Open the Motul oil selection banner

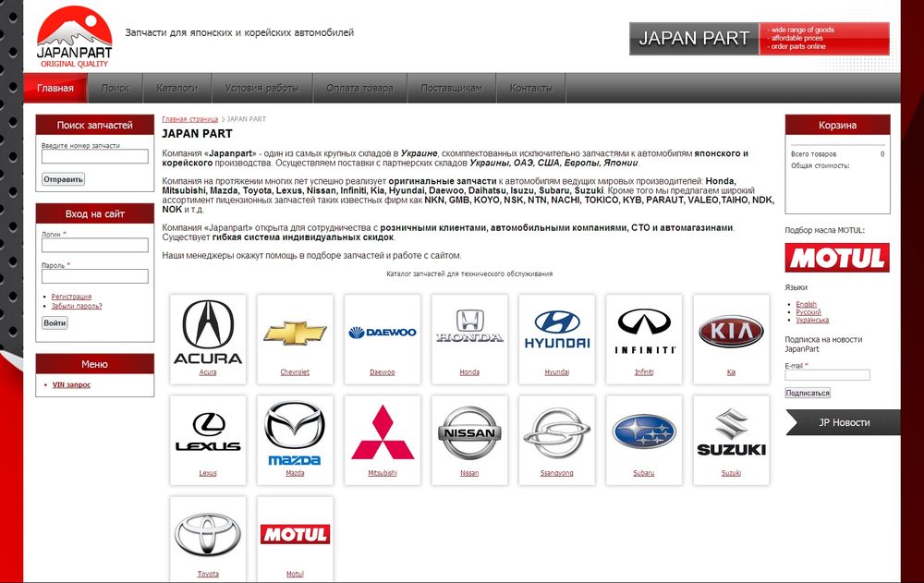tap(837, 258)
